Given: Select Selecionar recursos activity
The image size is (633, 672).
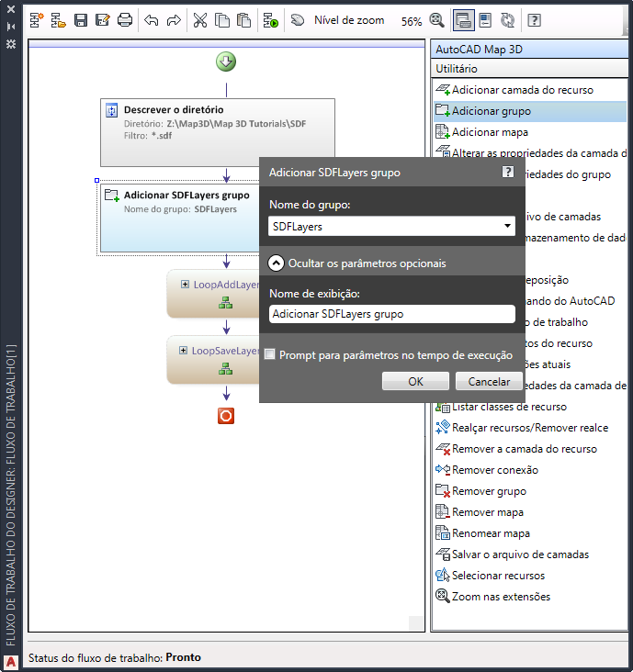Looking at the screenshot, I should coord(491,575).
